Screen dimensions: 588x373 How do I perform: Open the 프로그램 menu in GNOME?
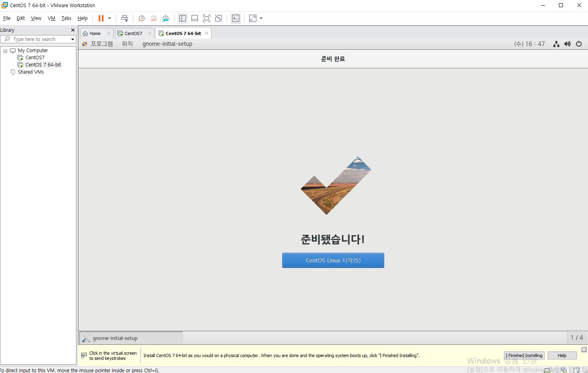102,44
